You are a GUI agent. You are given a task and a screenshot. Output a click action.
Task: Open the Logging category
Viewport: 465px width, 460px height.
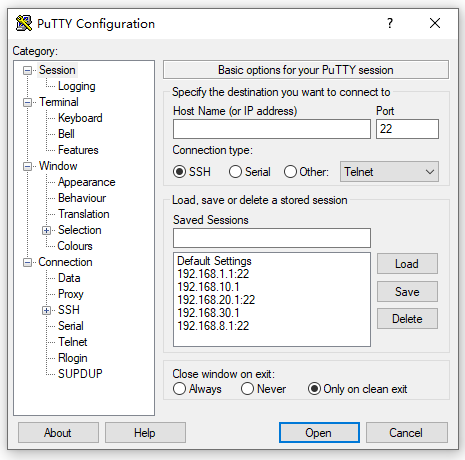click(77, 86)
